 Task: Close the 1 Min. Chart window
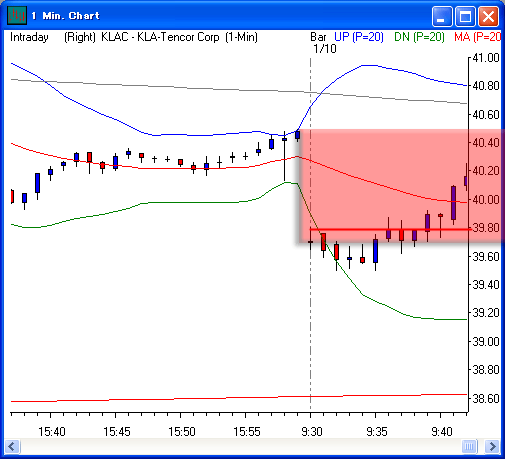tap(488, 16)
